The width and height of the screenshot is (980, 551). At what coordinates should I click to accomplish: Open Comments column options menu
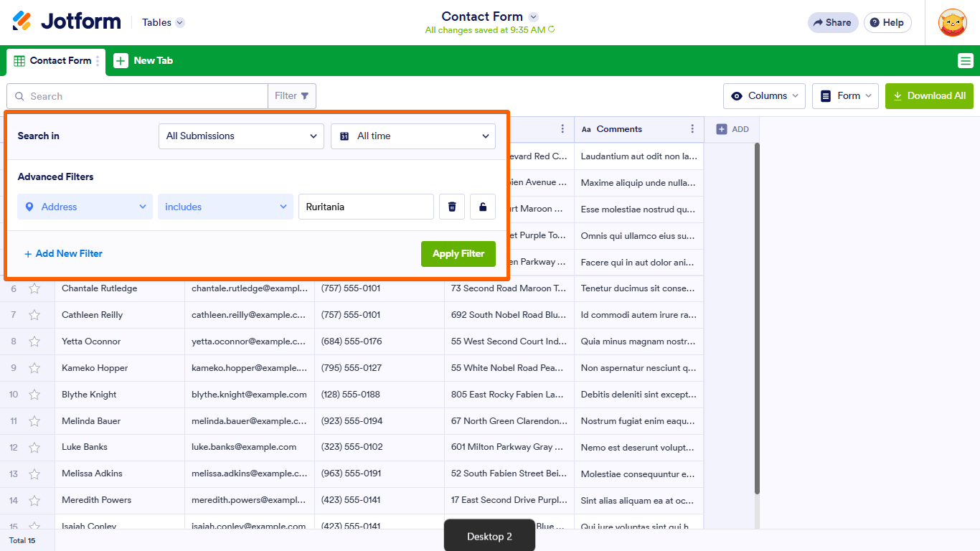[x=692, y=129]
